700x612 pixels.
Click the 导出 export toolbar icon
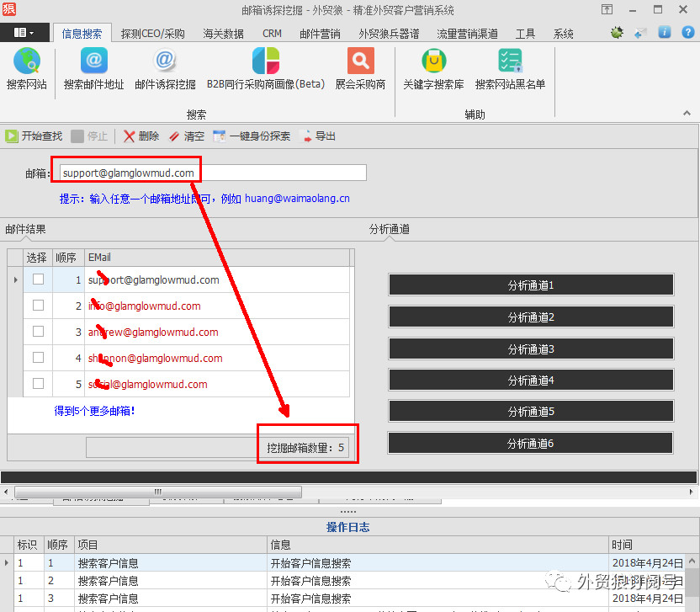319,136
